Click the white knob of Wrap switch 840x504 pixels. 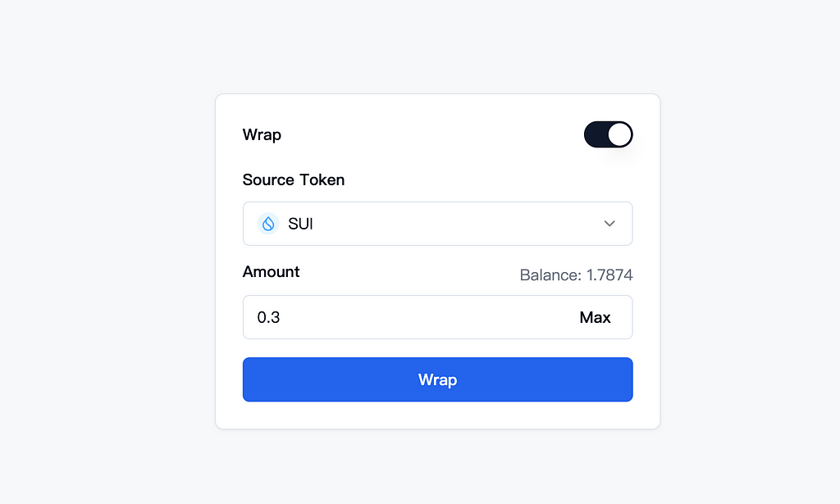tap(619, 134)
